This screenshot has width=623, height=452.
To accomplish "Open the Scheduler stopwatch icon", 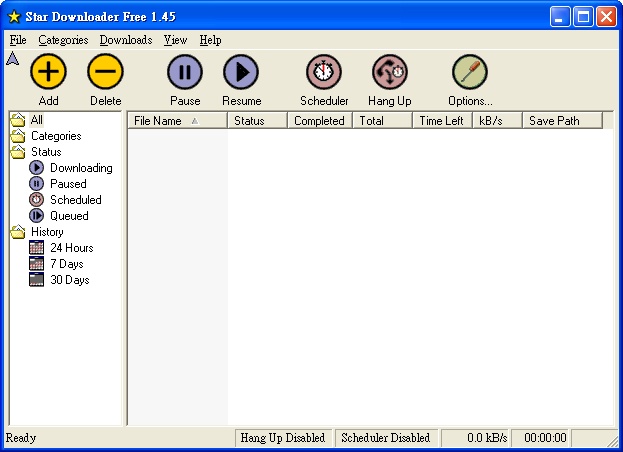I will (324, 72).
